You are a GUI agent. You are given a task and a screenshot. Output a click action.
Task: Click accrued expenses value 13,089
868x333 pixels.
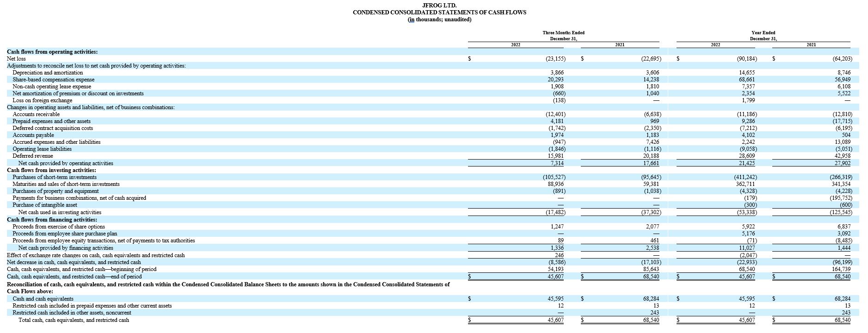pos(843,142)
